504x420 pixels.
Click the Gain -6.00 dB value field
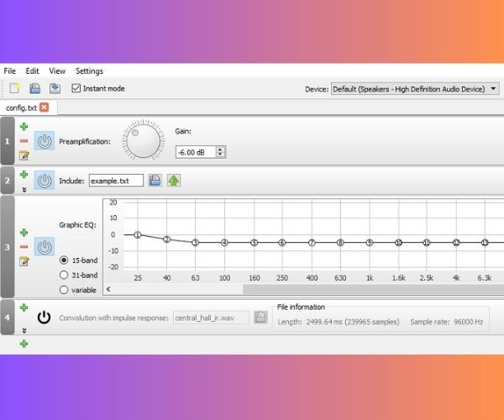coord(196,152)
